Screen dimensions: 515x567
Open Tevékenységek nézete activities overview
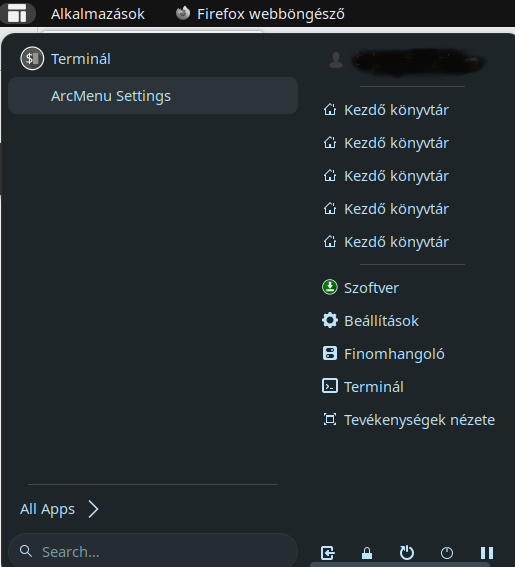tap(408, 420)
